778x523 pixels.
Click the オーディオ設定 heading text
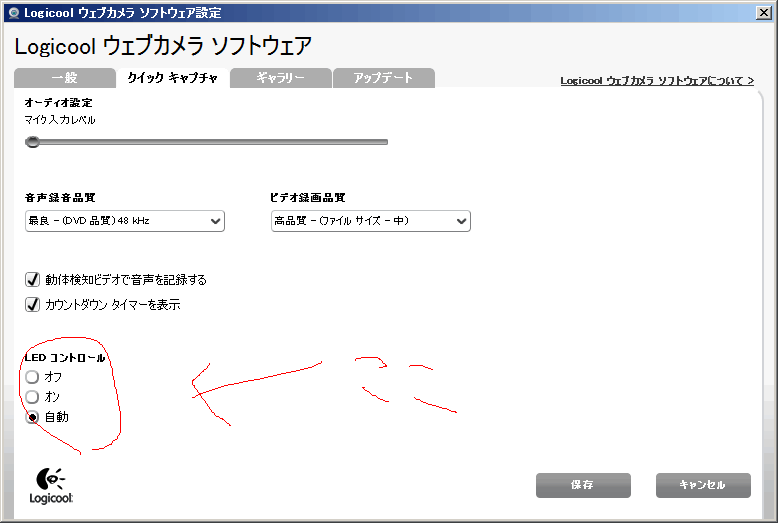click(59, 103)
